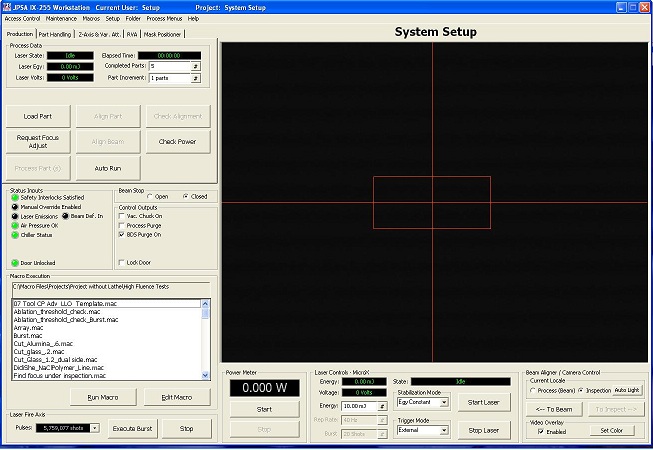Check the Lock Door checkbox

tap(122, 263)
